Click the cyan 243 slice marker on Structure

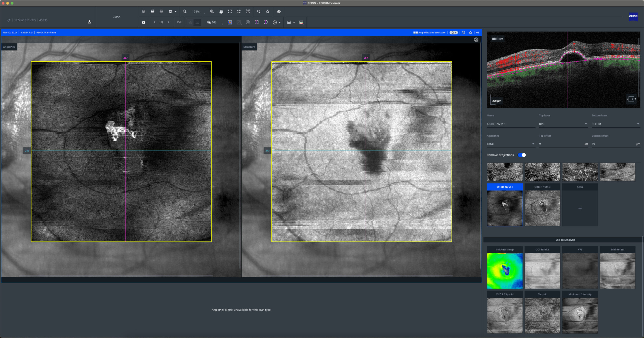[x=267, y=151]
